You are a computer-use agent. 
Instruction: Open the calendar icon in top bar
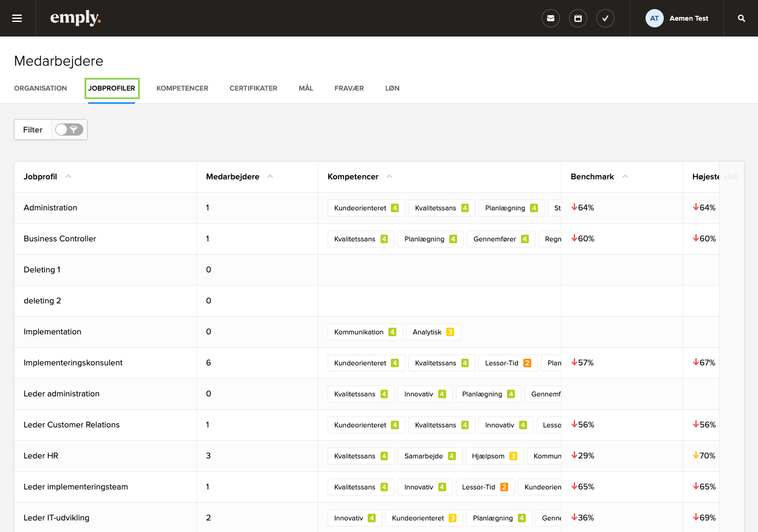click(x=577, y=18)
